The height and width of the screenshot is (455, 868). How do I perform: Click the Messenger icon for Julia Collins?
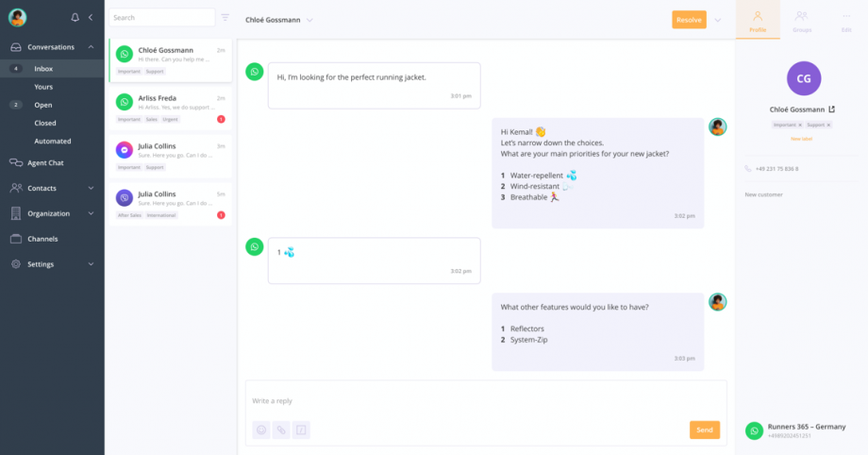[x=125, y=150]
